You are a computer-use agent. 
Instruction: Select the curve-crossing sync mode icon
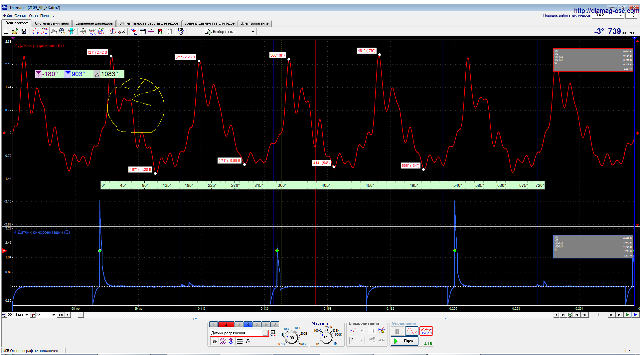point(353,331)
